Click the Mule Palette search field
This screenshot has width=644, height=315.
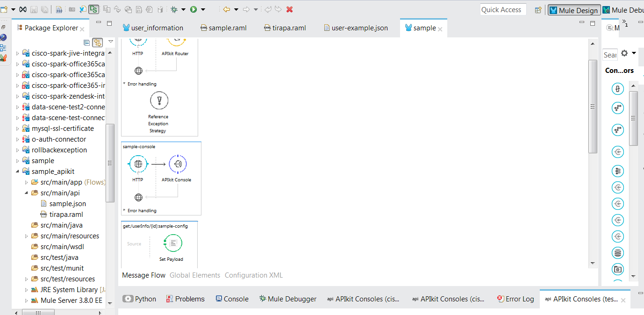tap(610, 55)
